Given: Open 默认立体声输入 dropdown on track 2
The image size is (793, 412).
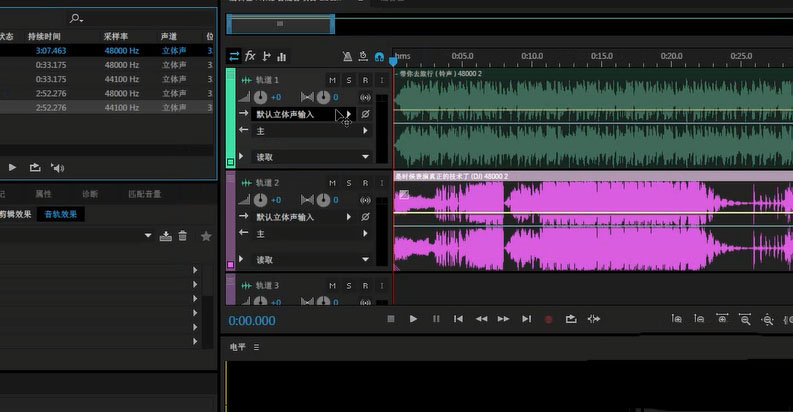Looking at the screenshot, I should (349, 217).
